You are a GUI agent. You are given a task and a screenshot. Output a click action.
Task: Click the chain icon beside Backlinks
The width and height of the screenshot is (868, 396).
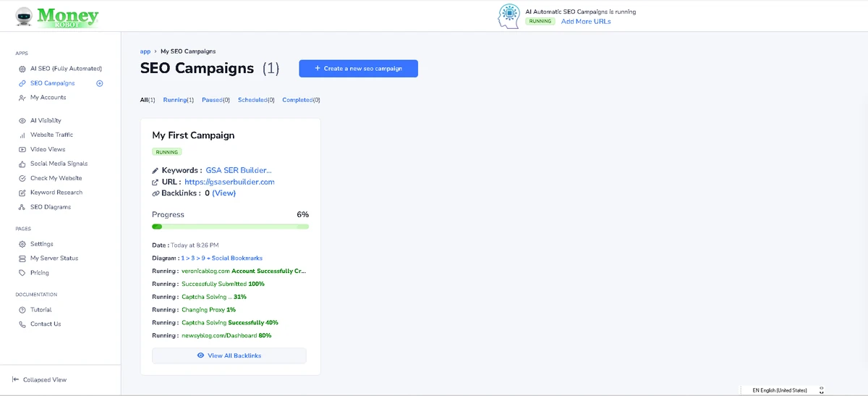[x=156, y=194]
